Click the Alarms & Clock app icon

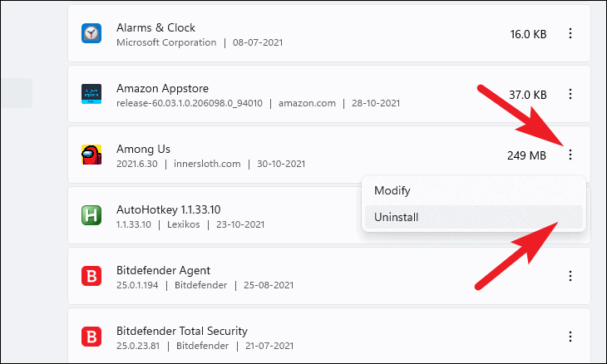tap(91, 33)
